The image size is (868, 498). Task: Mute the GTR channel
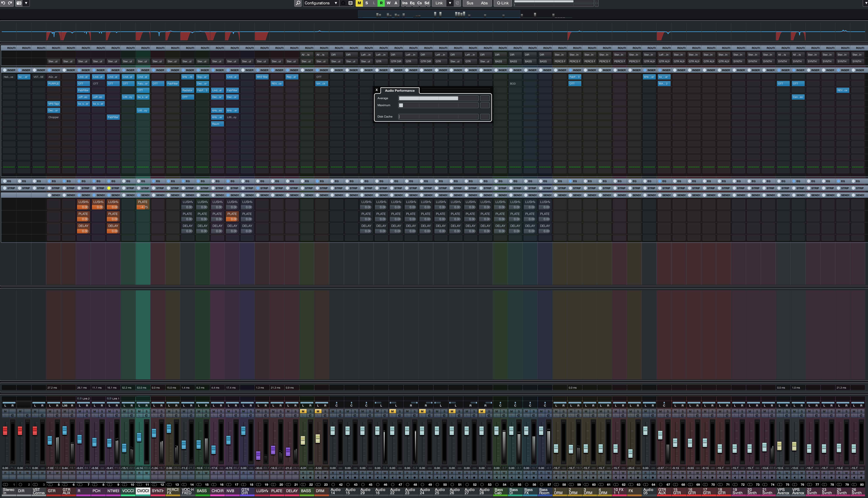tap(50, 411)
